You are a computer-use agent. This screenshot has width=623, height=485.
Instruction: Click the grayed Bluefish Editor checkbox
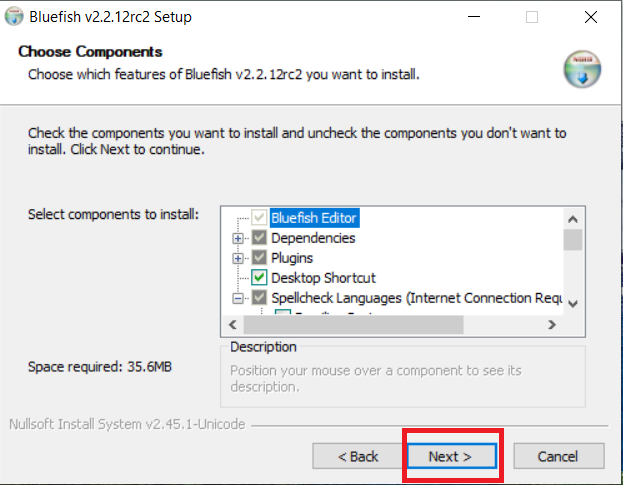click(x=259, y=218)
